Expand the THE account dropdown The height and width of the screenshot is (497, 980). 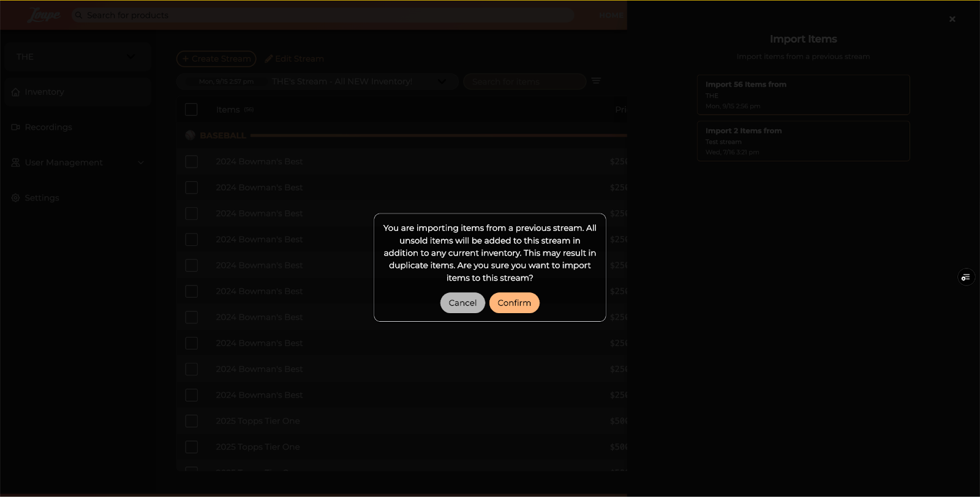(130, 56)
